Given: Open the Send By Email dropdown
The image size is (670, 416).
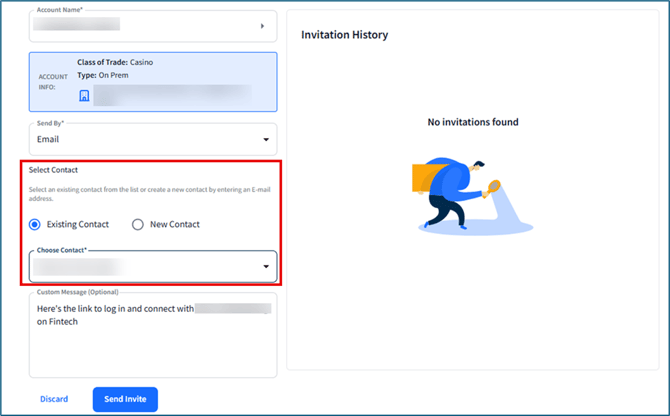Looking at the screenshot, I should point(152,139).
